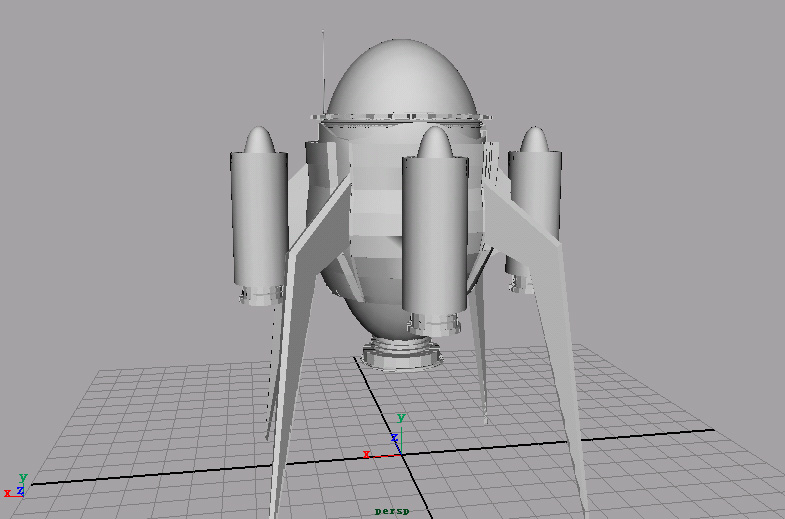Select the egg-shaped dome on top of the rocket
Screen dimensions: 785x519
pos(401,78)
